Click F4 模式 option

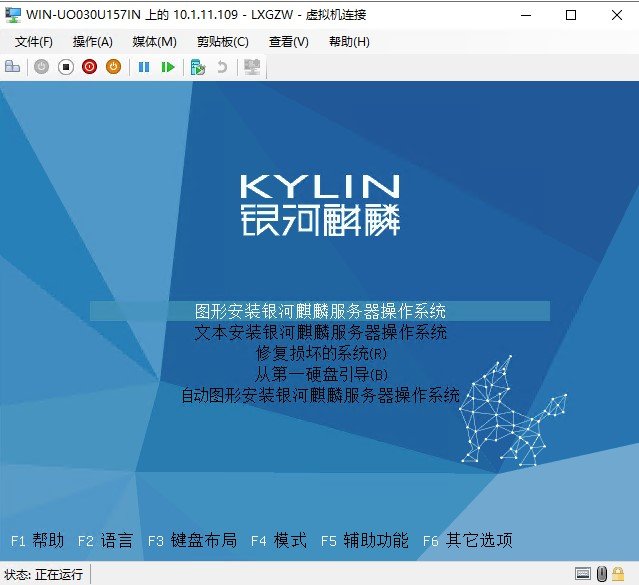point(279,541)
